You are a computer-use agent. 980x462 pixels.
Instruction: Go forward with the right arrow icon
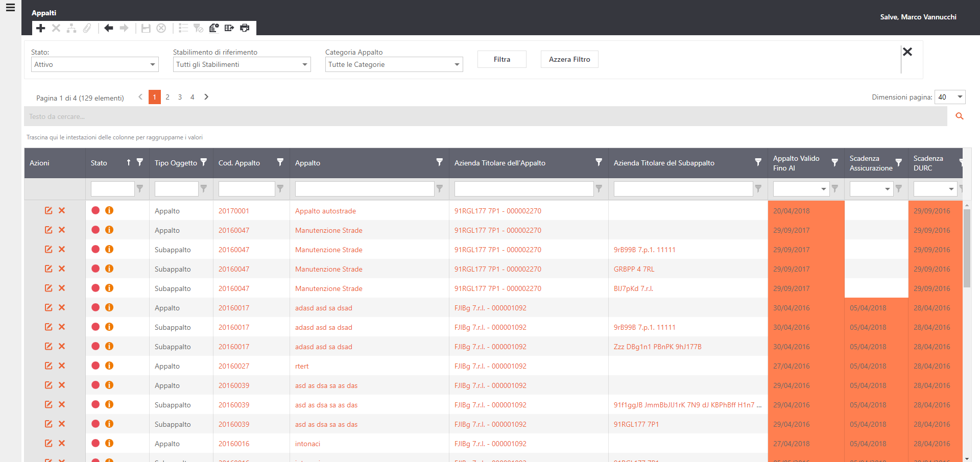coord(124,28)
